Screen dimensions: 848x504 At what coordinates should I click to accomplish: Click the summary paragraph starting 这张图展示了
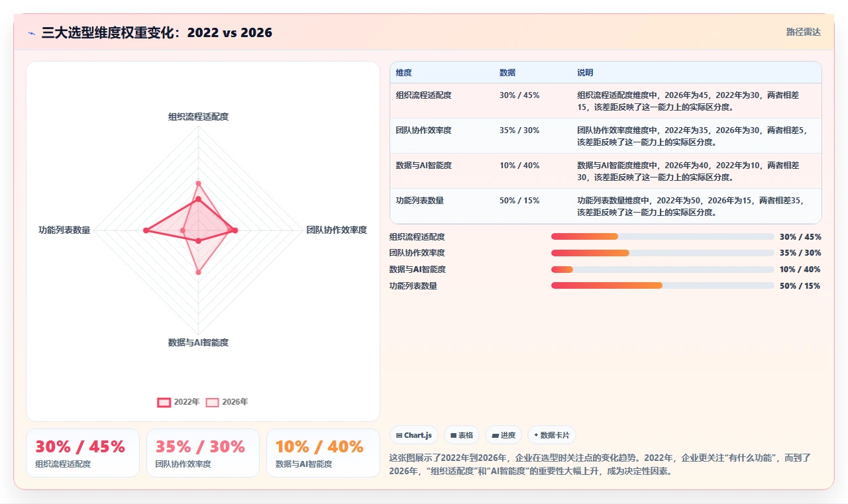pos(600,464)
